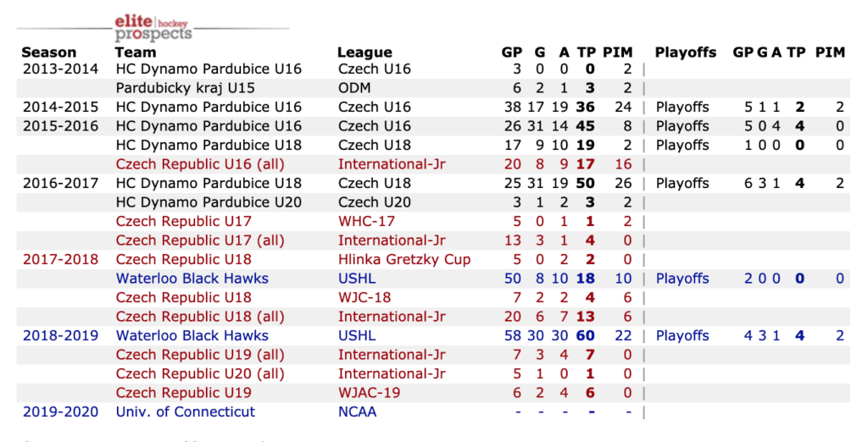The width and height of the screenshot is (868, 442).
Task: Click the Pardubicky kraj U15 team name
Action: [185, 88]
